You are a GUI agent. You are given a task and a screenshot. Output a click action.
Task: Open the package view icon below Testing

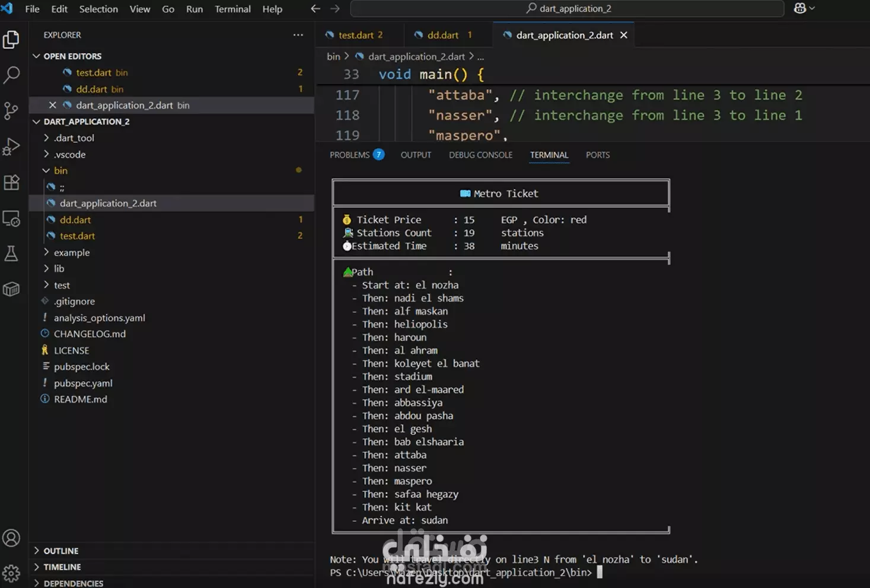(x=11, y=289)
